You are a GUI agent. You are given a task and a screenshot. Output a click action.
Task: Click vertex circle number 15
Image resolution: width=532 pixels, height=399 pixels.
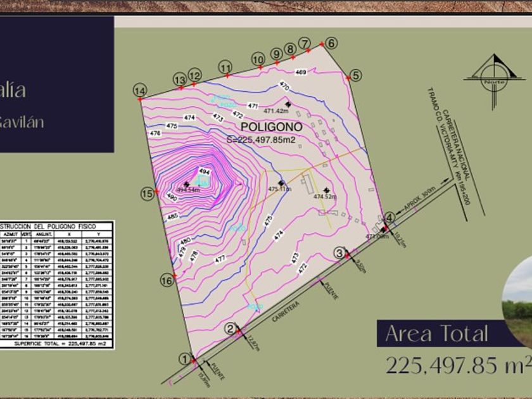148,194
